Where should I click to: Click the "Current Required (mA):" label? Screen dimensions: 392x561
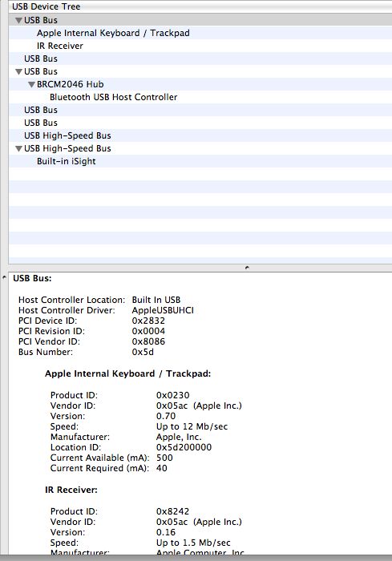tap(99, 468)
